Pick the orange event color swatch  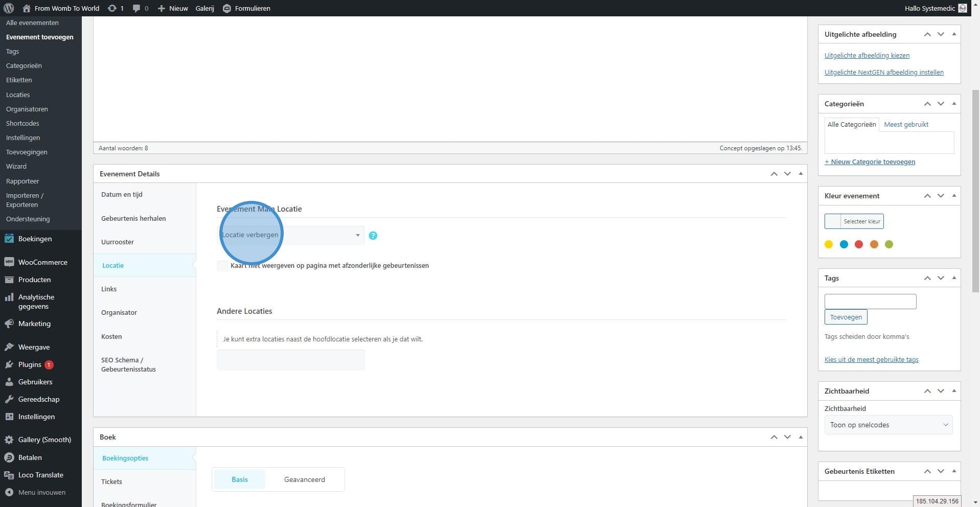tap(874, 244)
